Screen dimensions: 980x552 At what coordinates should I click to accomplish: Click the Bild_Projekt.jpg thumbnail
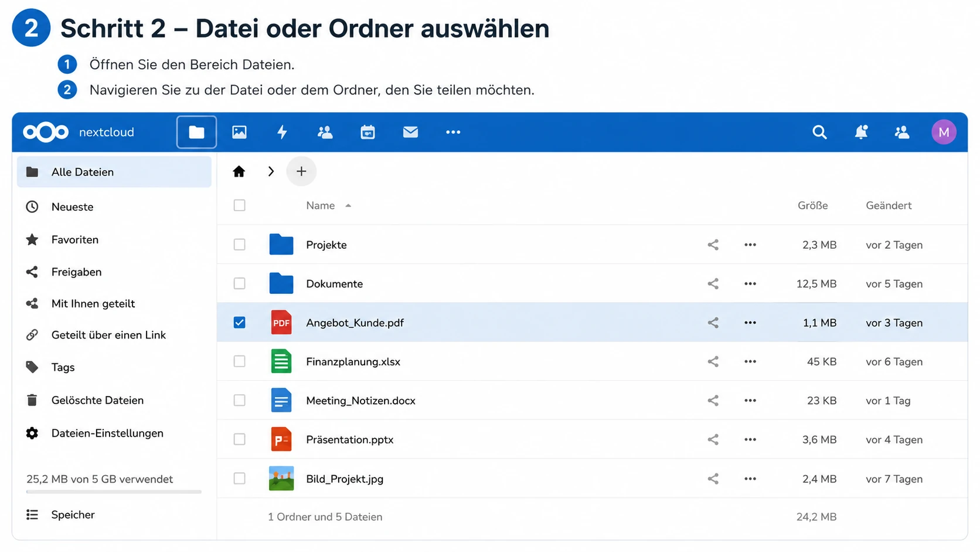tap(281, 479)
